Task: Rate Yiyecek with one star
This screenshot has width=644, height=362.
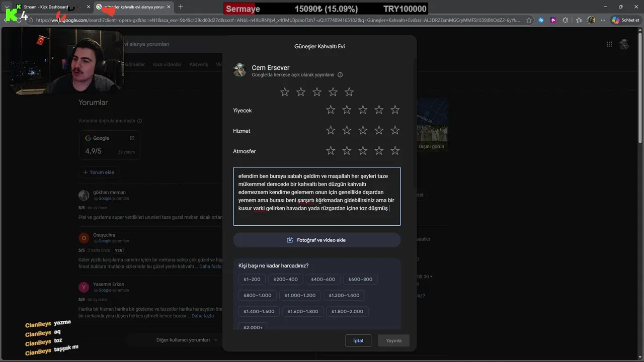Action: coord(331,110)
